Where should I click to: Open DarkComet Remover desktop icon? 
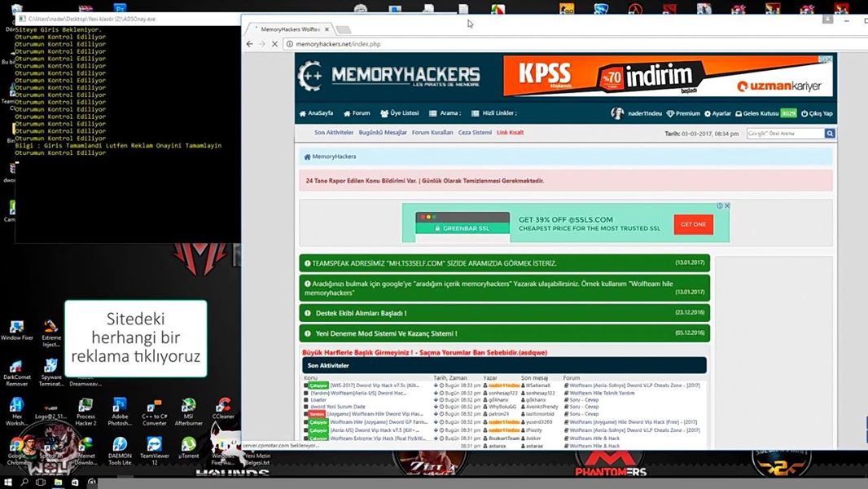point(16,372)
